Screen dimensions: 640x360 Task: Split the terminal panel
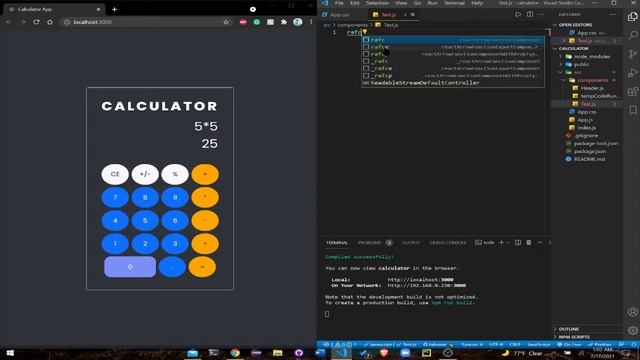(518, 242)
